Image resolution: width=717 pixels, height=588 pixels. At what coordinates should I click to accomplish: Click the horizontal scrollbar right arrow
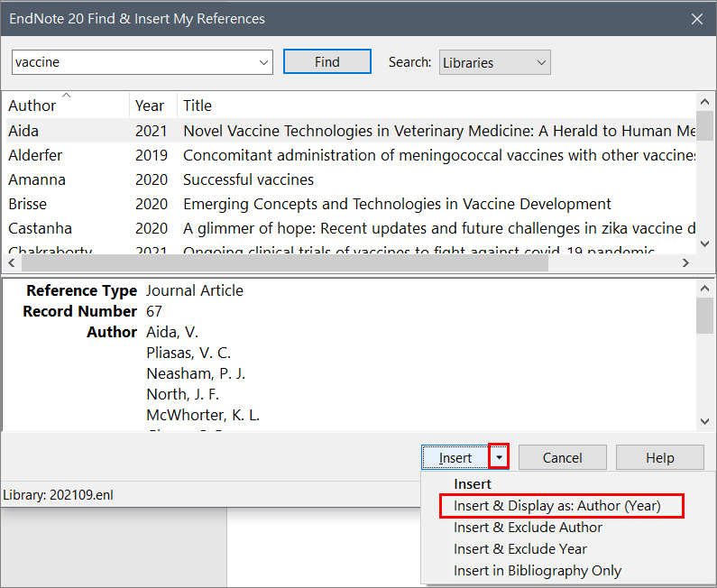685,263
